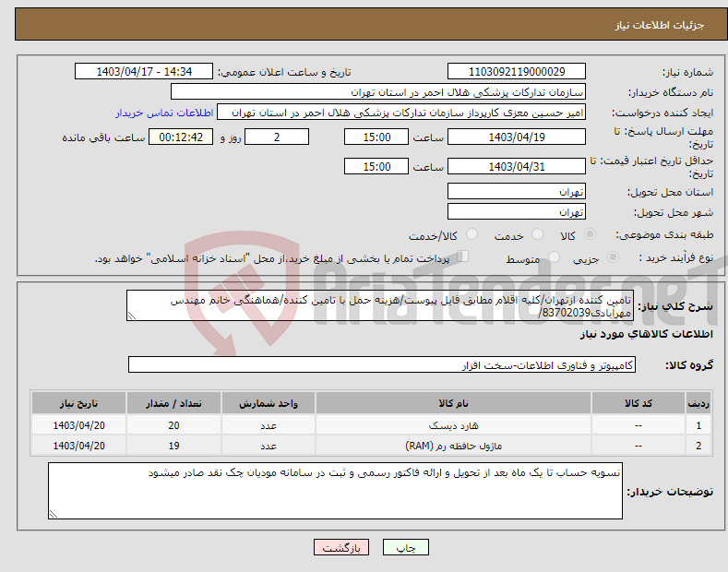
Task: Click the کد کالا column header
Action: pos(638,403)
